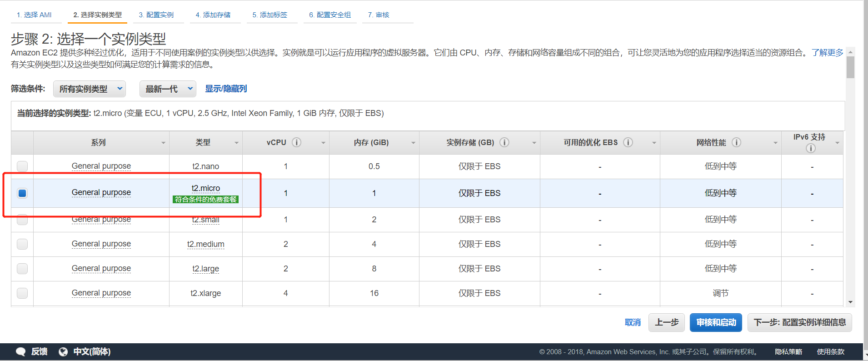Viewport: 868px width, 361px height.
Task: Click the info icon beside 实例存储 (GB)
Action: coord(504,142)
